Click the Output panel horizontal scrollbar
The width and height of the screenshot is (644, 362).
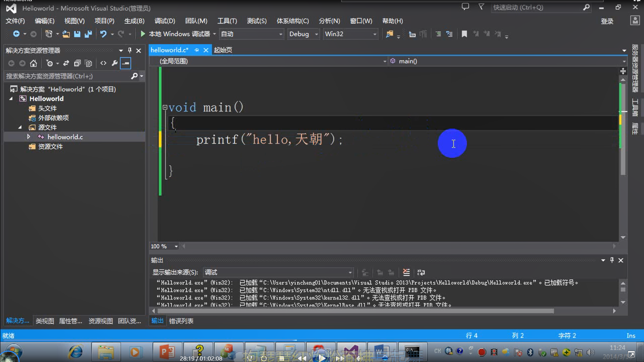(x=355, y=311)
